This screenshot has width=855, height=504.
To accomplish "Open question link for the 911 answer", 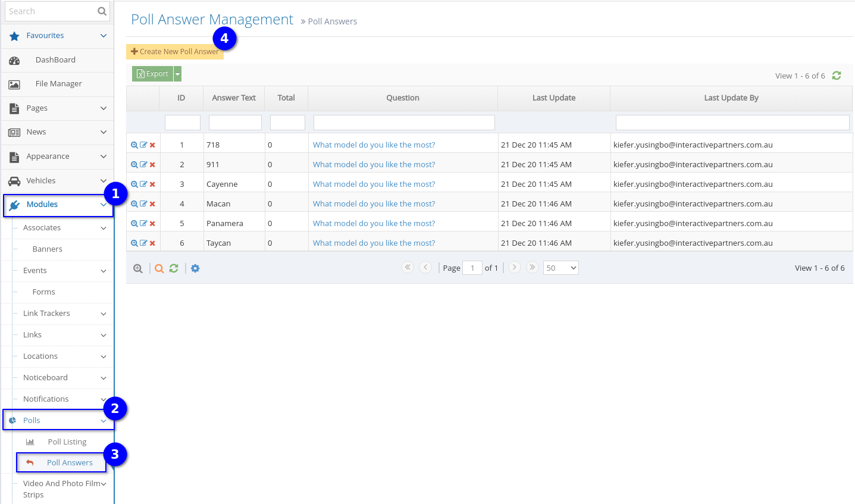I will [374, 165].
